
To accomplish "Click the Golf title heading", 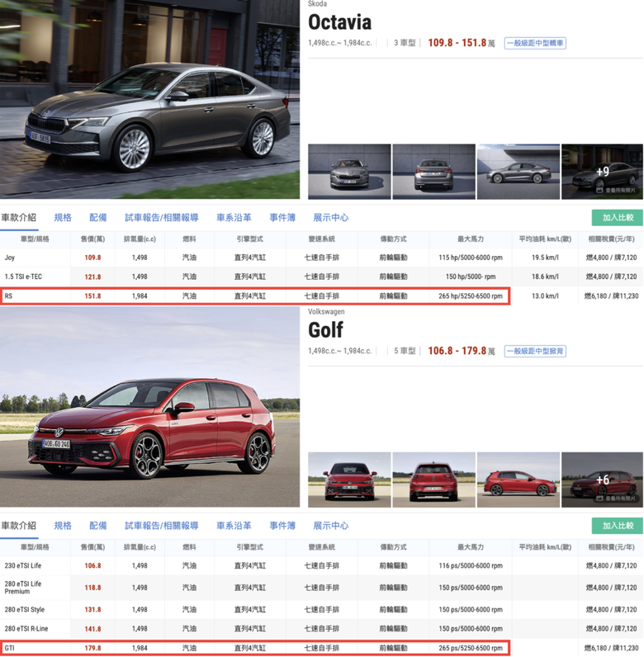I will [326, 330].
